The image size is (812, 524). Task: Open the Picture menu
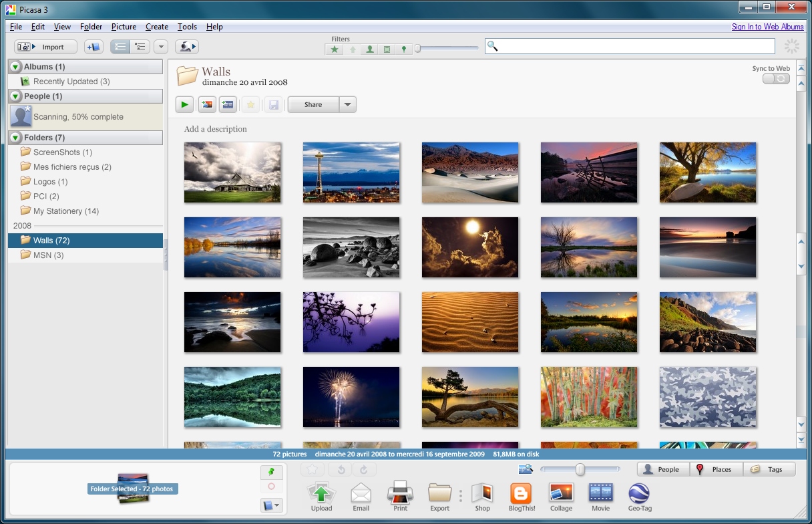pos(124,27)
